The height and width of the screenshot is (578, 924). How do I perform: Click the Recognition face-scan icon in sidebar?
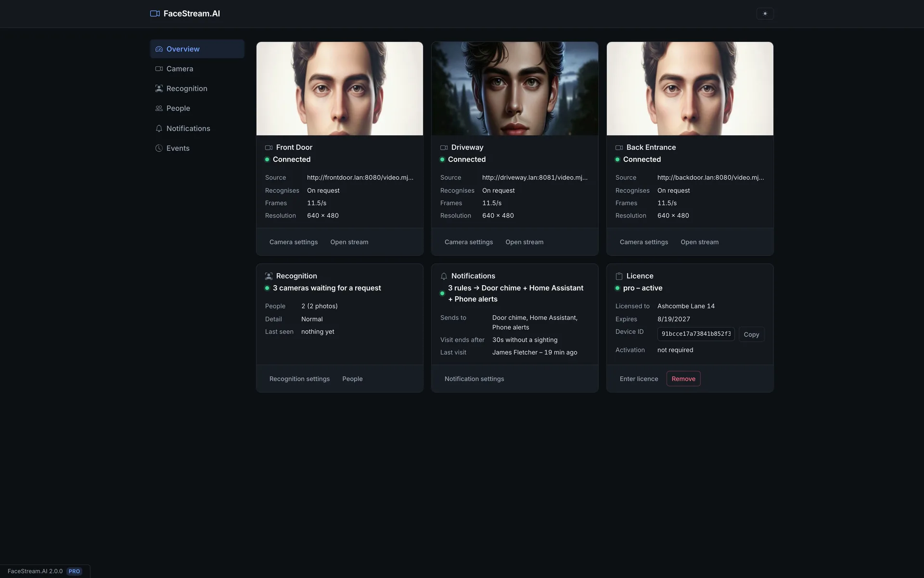159,89
